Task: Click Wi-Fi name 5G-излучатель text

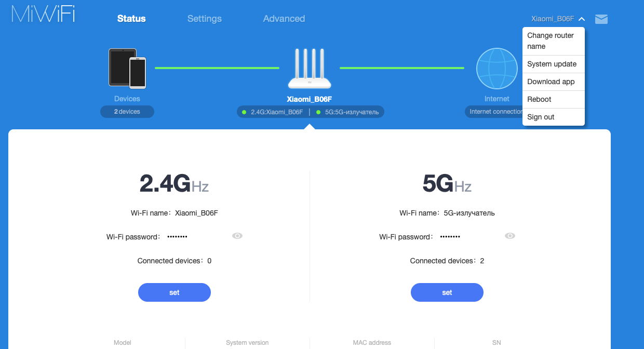Action: [x=447, y=213]
